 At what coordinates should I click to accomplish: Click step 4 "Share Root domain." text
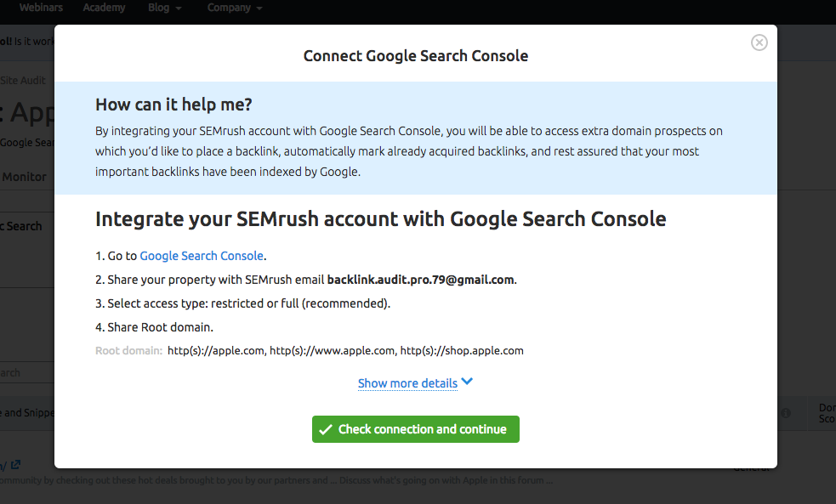(154, 327)
